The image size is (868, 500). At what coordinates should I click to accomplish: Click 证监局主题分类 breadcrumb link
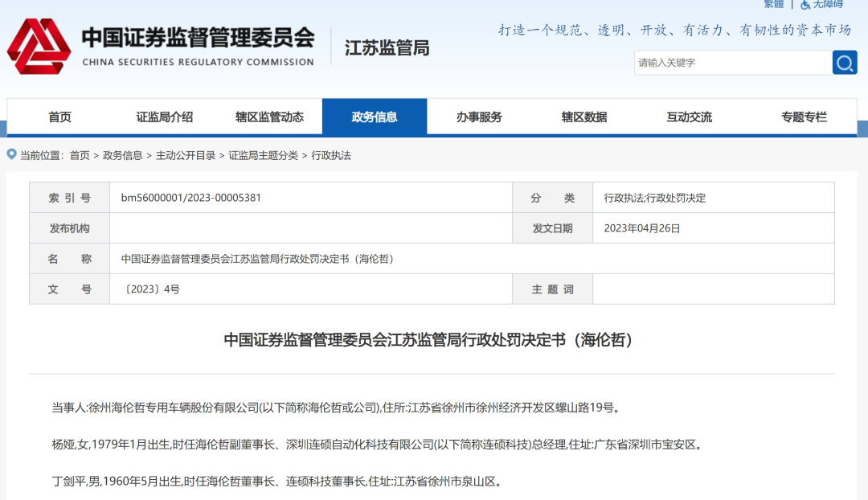pyautogui.click(x=264, y=156)
